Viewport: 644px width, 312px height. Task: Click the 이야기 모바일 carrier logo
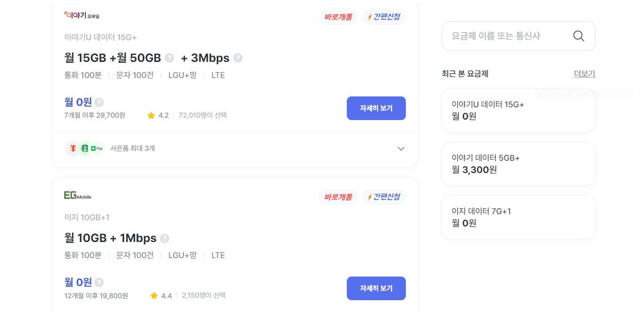click(x=82, y=16)
